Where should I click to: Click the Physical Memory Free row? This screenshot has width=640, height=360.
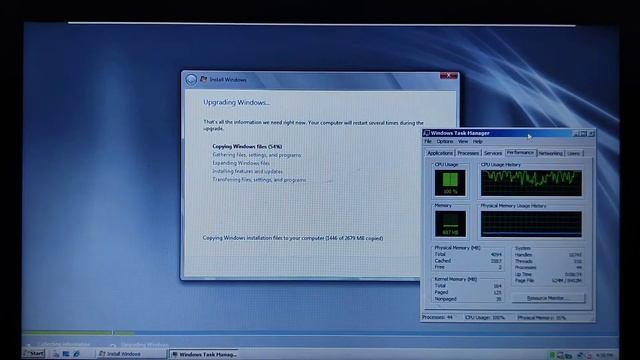coord(468,267)
